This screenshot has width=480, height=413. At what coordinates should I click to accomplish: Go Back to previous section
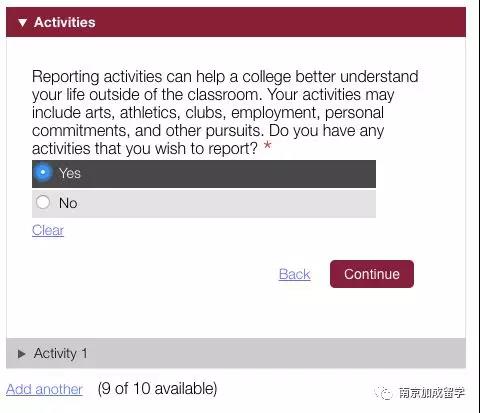click(295, 274)
